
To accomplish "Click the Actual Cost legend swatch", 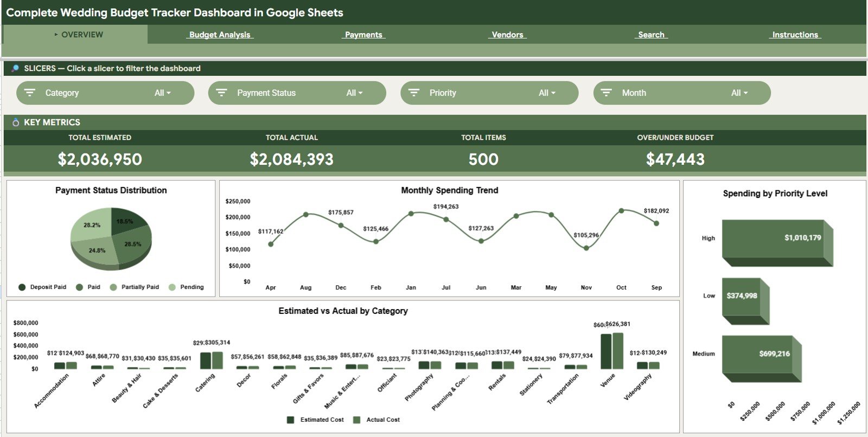I will pyautogui.click(x=357, y=420).
